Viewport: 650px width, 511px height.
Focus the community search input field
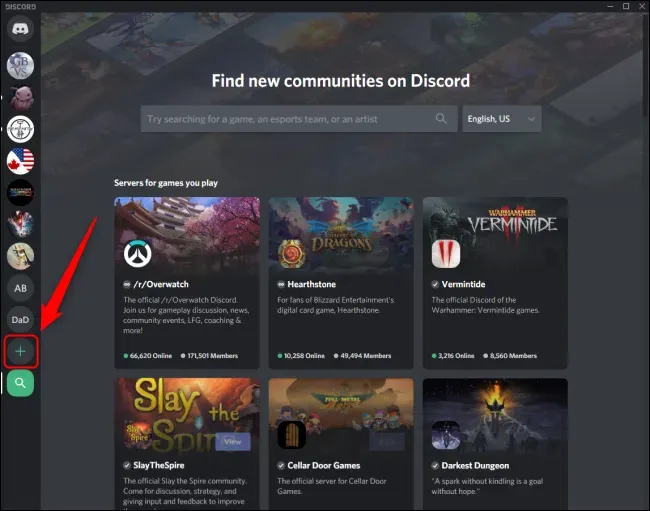click(299, 119)
